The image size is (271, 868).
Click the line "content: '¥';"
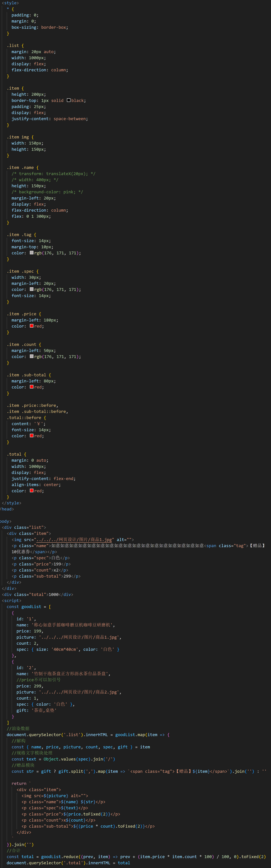(29, 424)
